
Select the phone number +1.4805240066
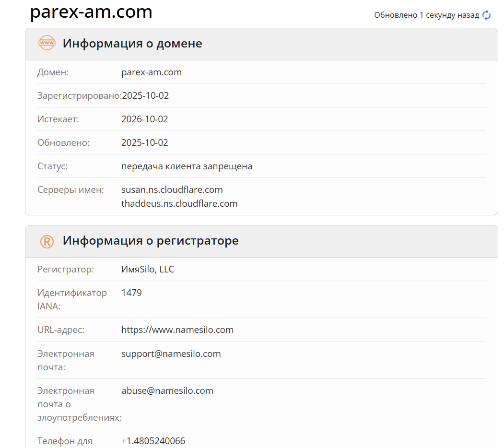click(x=153, y=440)
